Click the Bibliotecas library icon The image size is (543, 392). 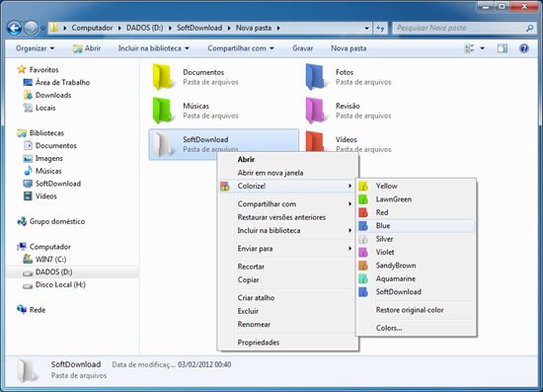(22, 133)
